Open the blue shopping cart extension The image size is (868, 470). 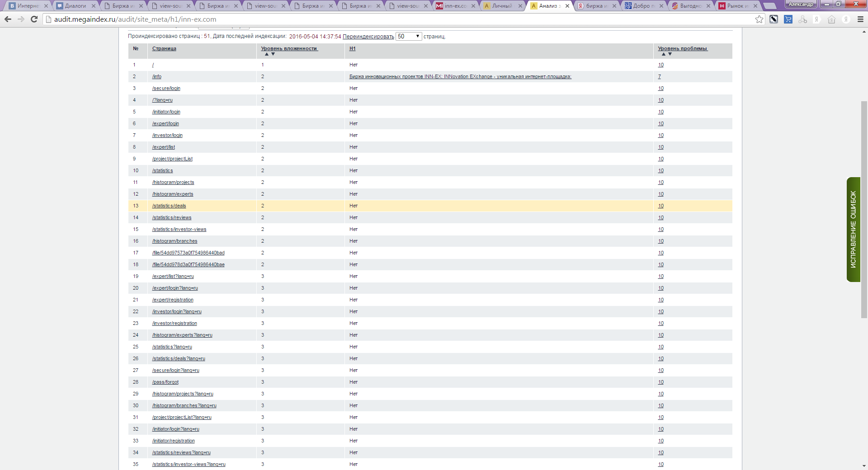click(788, 19)
